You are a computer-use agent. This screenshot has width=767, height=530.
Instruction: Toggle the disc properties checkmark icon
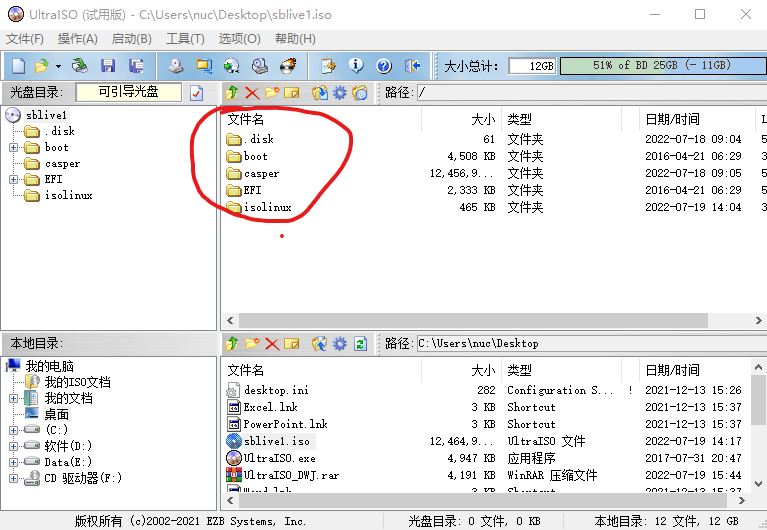click(197, 92)
